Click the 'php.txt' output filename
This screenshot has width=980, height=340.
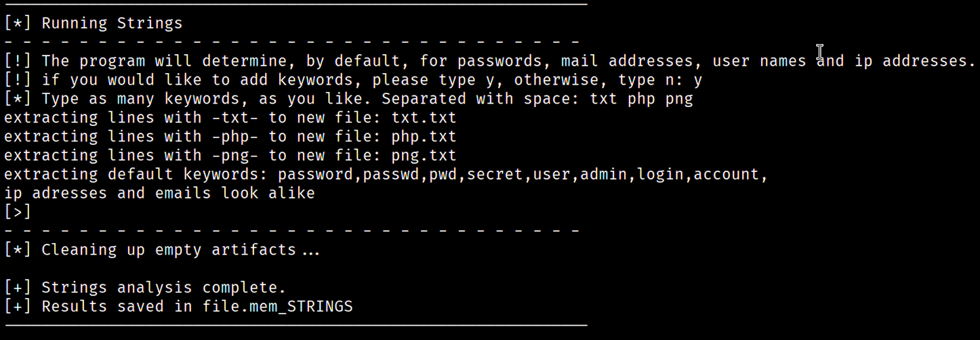[x=424, y=136]
